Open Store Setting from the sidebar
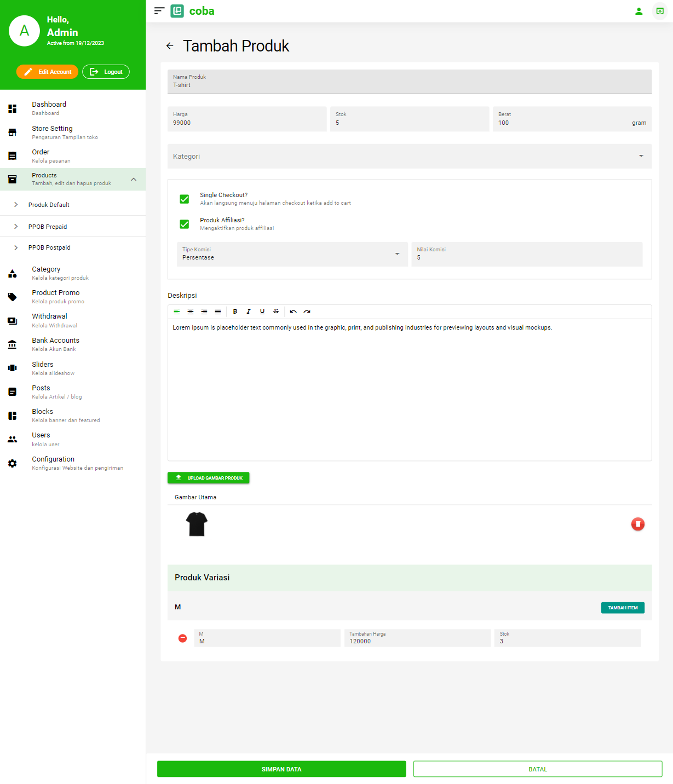Viewport: 673px width, 784px height. tap(52, 132)
